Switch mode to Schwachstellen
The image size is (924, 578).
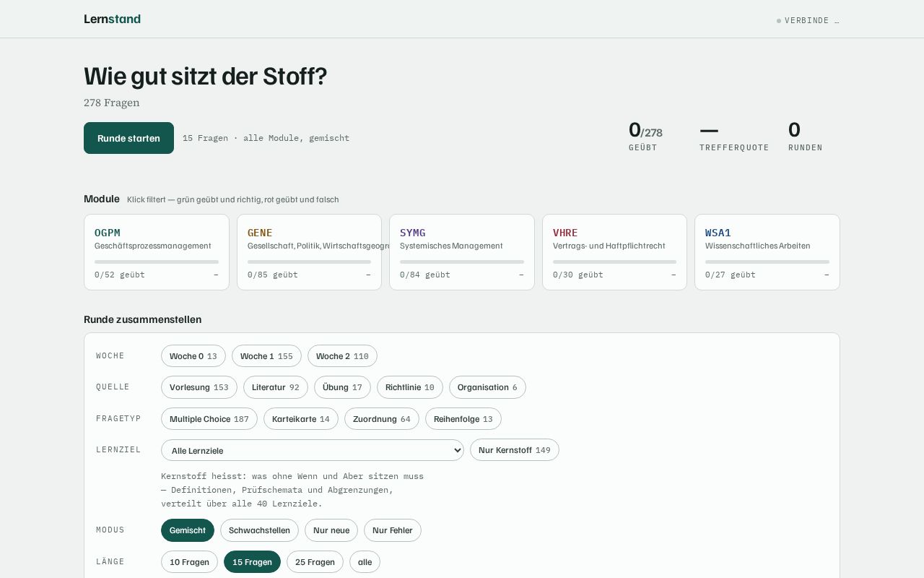click(259, 530)
